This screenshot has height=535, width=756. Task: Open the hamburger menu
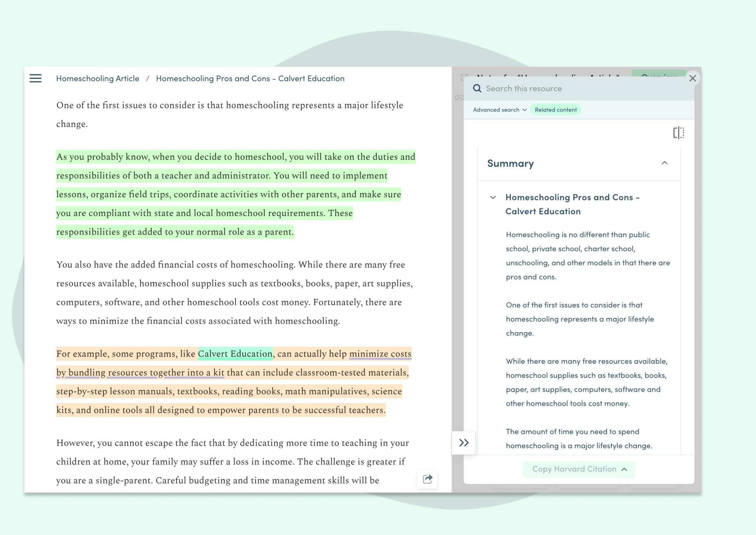(35, 78)
